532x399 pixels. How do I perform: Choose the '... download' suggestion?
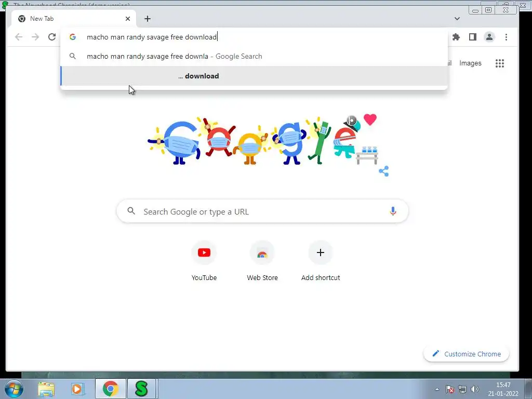(x=254, y=76)
